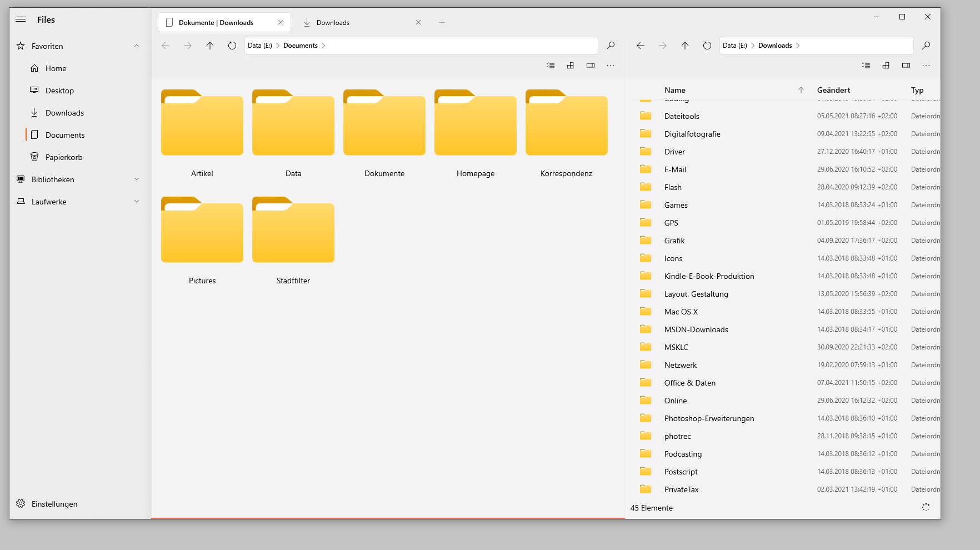Image resolution: width=980 pixels, height=550 pixels.
Task: Navigate back in the right Downloads pane
Action: tap(641, 46)
